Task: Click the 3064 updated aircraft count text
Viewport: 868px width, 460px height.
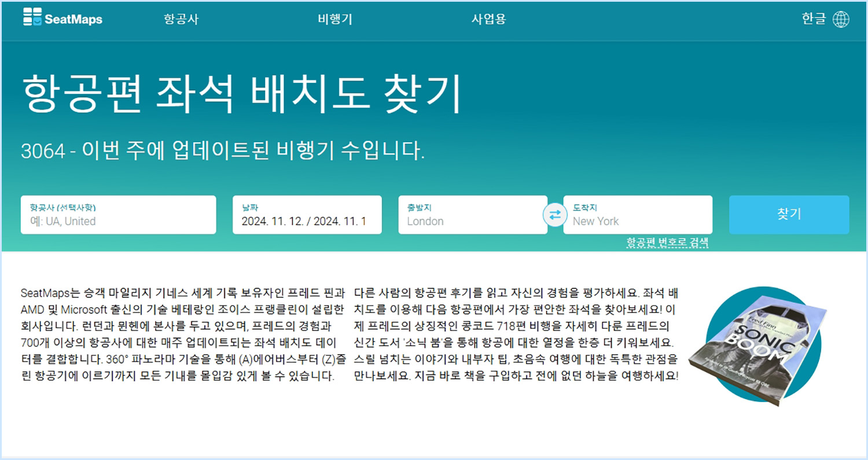Action: click(x=223, y=150)
